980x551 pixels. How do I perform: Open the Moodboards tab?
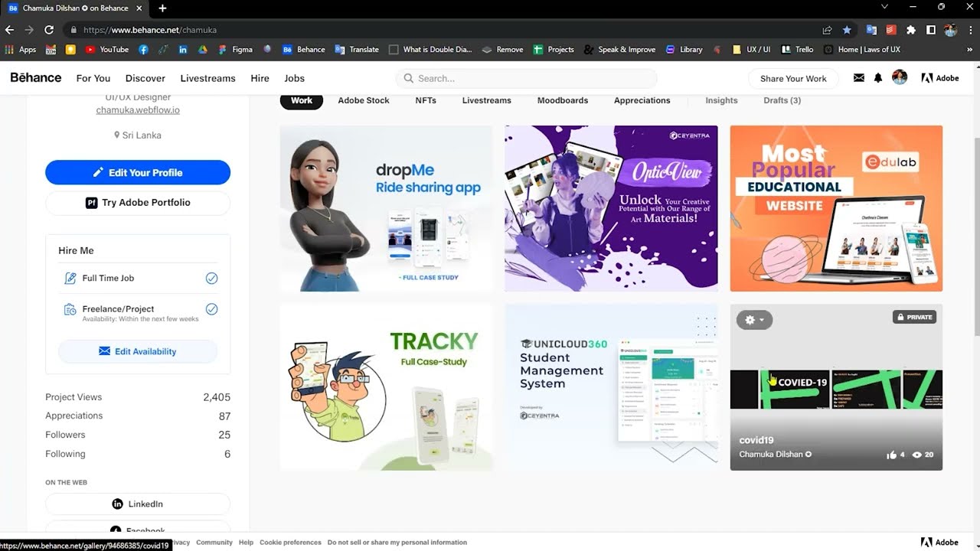click(563, 100)
